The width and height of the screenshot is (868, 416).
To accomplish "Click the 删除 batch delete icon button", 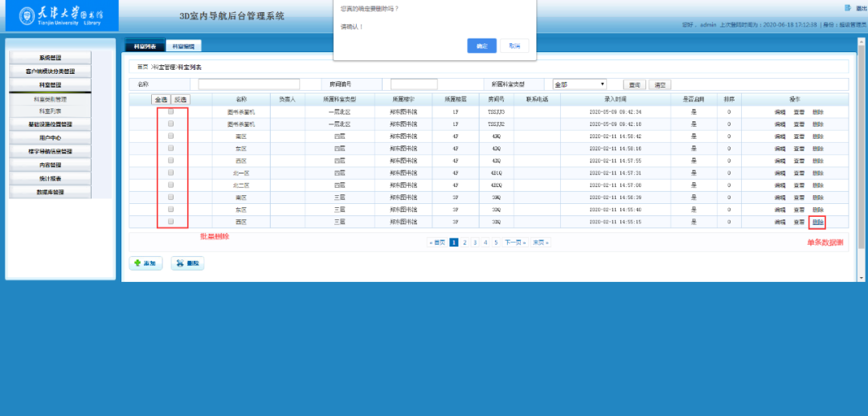I will coord(188,263).
